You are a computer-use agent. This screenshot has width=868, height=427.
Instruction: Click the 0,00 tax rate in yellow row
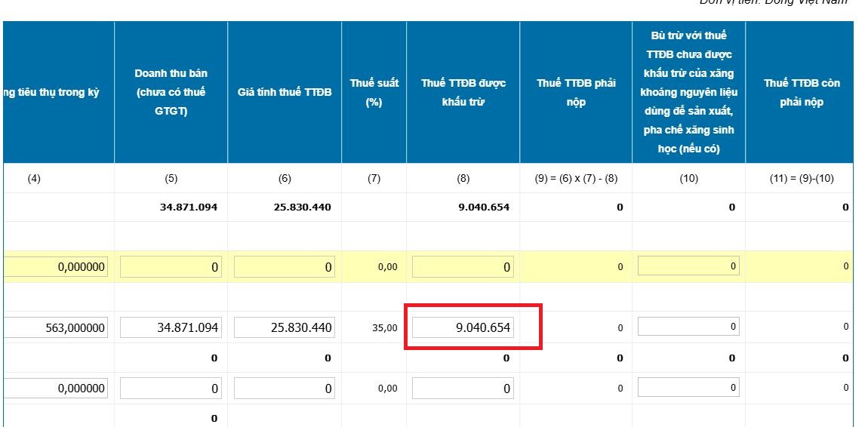click(x=387, y=266)
